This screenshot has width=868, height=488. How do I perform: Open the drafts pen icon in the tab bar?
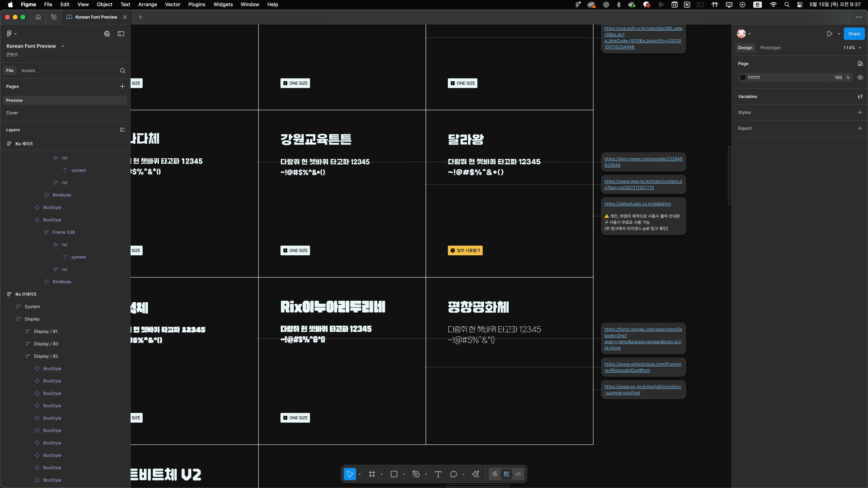[54, 17]
